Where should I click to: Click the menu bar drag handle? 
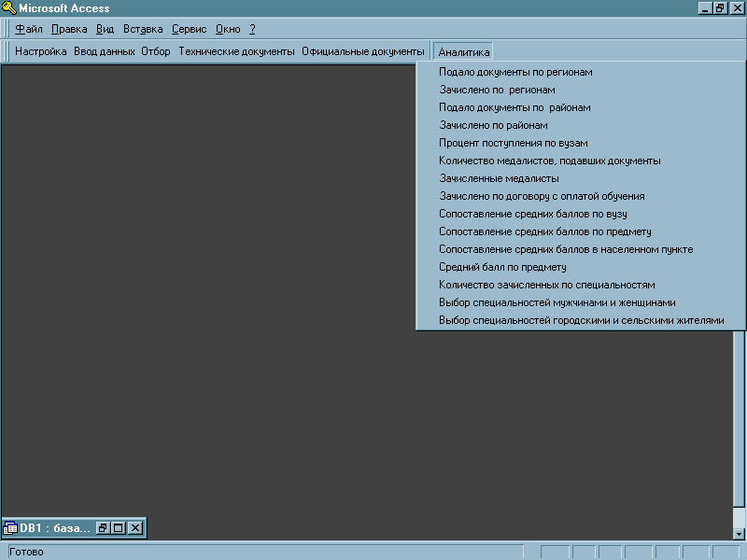7,29
